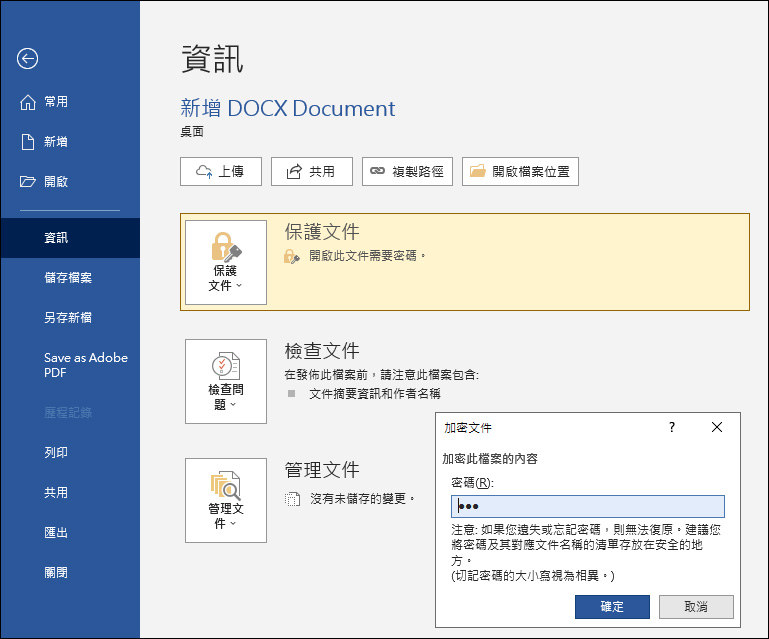Click the 加密此檔案的內容 label

[x=490, y=459]
